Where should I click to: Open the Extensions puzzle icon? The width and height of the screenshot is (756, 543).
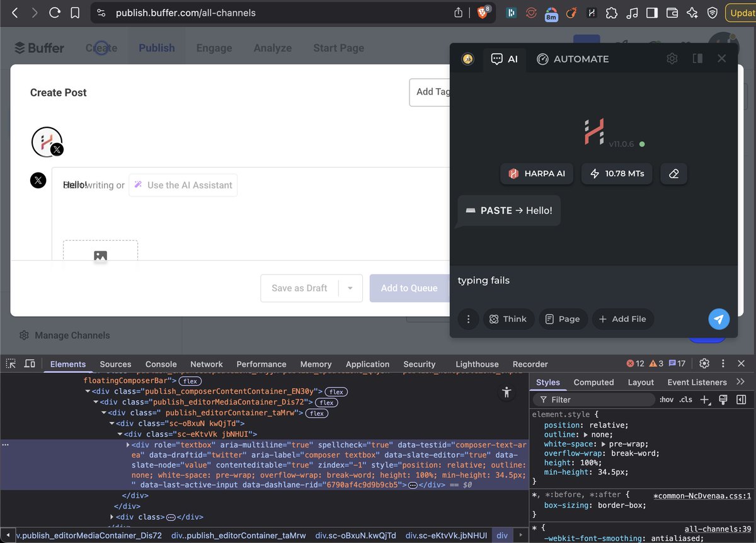(x=611, y=13)
